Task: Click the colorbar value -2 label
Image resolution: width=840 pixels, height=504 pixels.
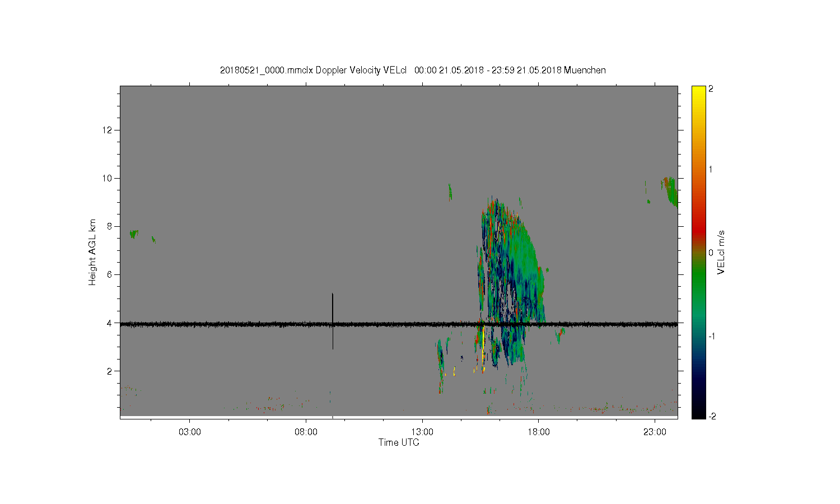Action: pos(712,416)
